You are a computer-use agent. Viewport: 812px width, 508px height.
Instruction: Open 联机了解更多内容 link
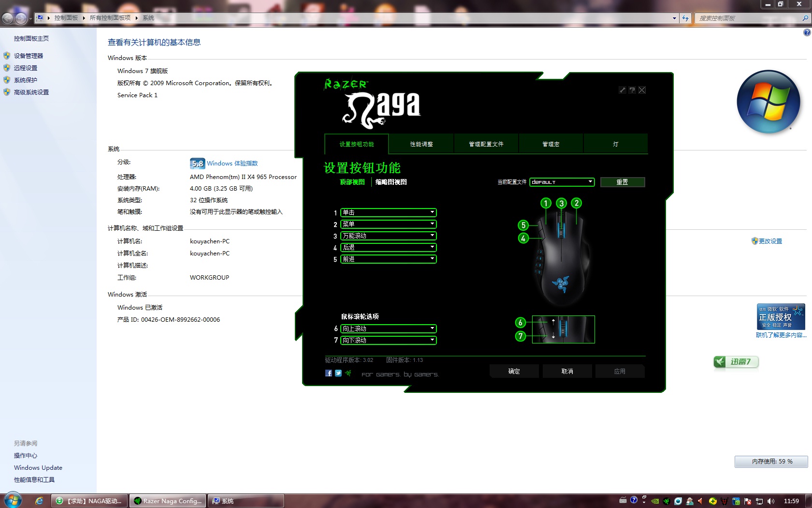781,335
